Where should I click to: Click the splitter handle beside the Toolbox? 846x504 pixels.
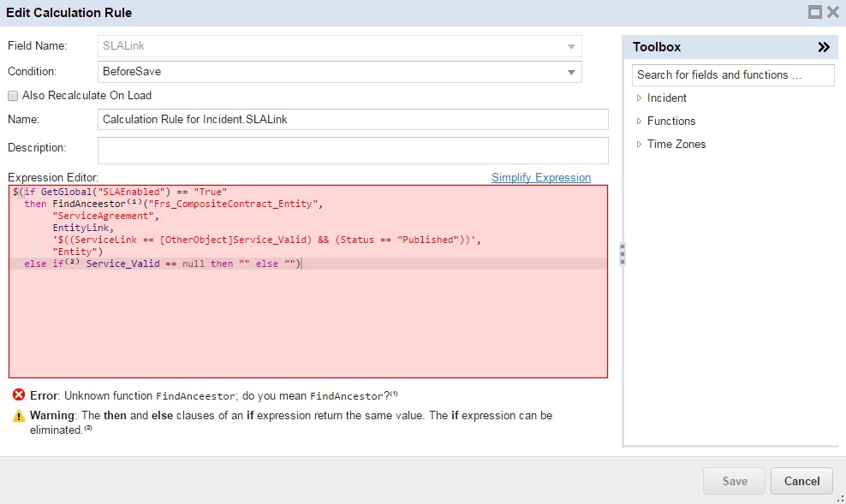[622, 255]
